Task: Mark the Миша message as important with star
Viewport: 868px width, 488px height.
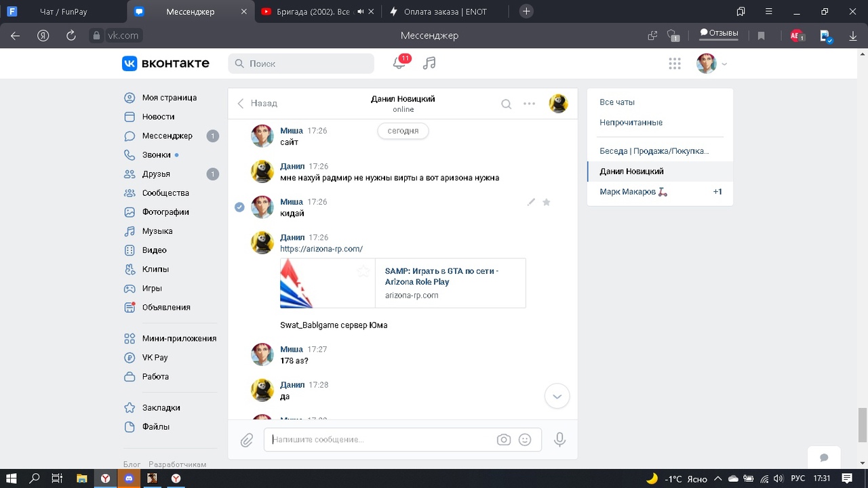Action: [547, 202]
